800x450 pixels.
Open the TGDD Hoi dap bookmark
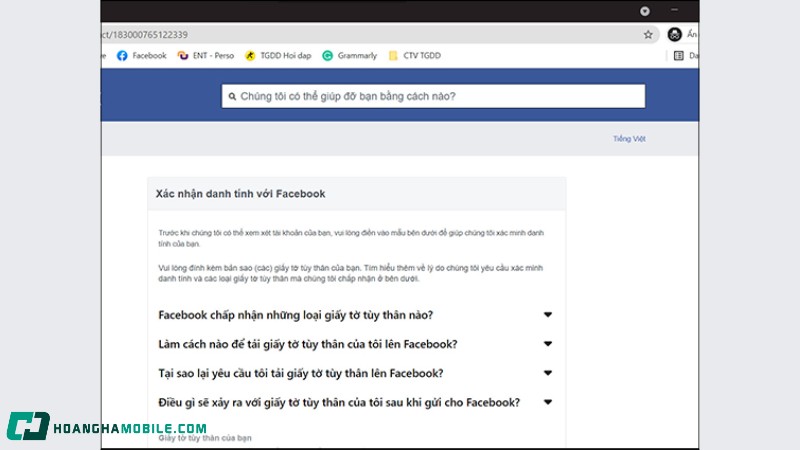pyautogui.click(x=278, y=56)
